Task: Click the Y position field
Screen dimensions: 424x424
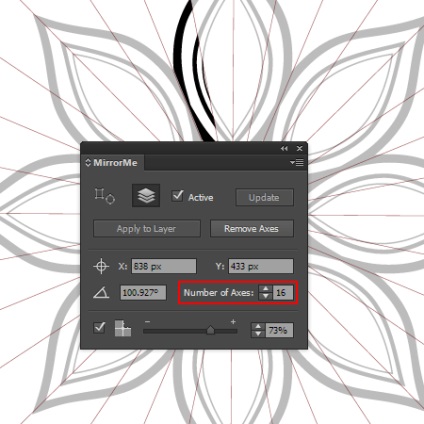Action: pos(261,266)
